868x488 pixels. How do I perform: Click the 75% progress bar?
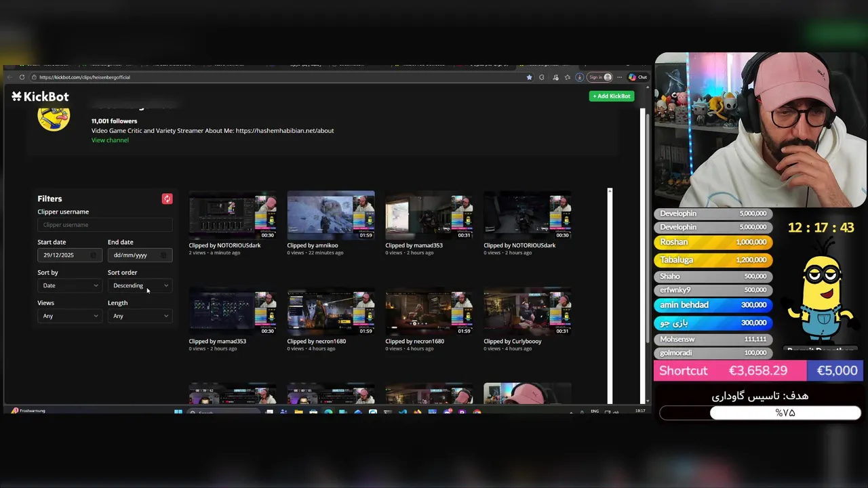(x=760, y=413)
